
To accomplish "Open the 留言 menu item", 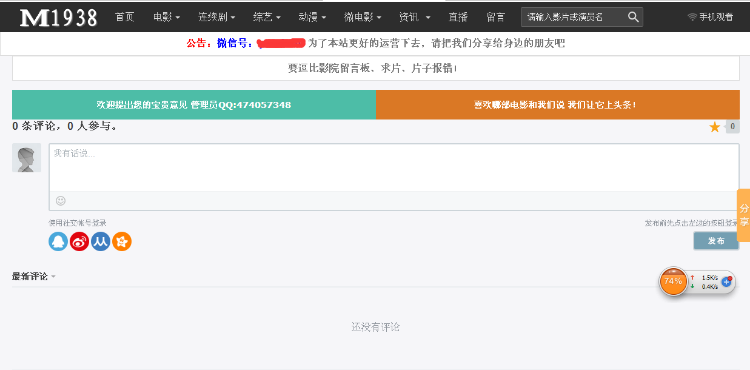I will click(496, 17).
